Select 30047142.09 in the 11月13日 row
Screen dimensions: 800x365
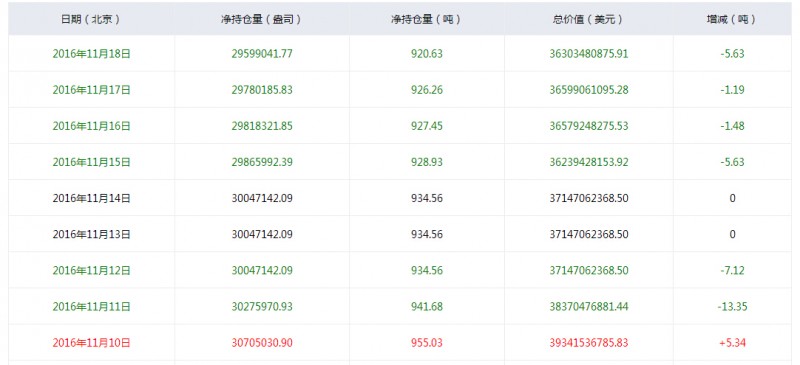[262, 234]
